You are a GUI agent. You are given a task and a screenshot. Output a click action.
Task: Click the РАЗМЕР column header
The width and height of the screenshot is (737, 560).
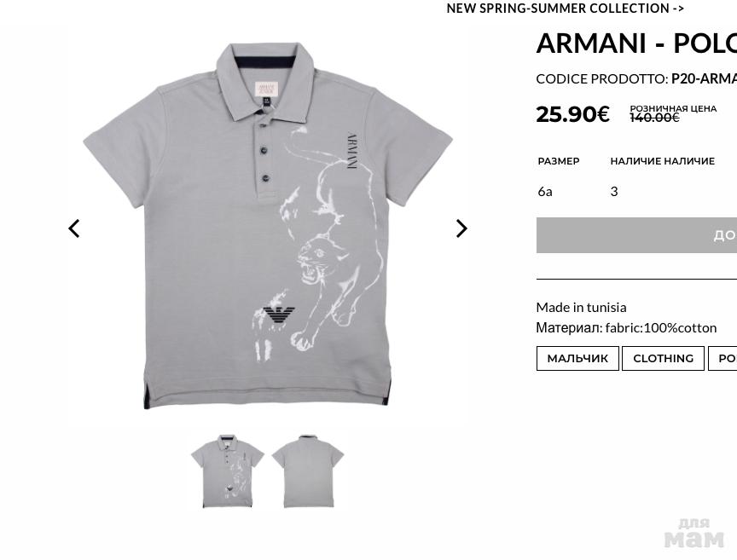tap(559, 161)
